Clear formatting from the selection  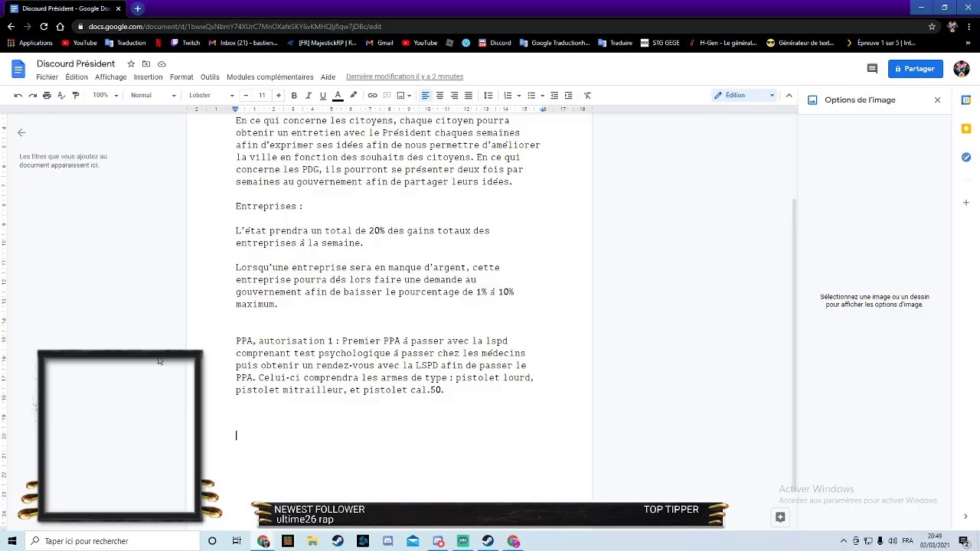(x=587, y=96)
